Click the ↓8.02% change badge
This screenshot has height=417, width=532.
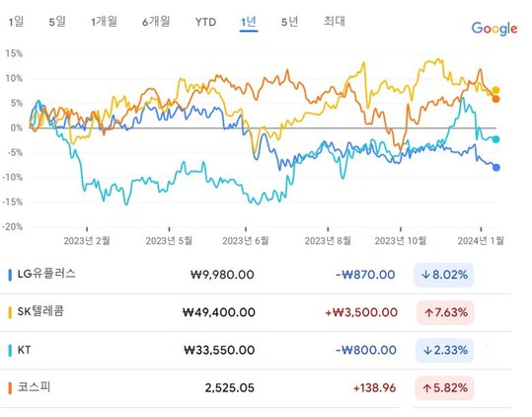[x=444, y=275]
